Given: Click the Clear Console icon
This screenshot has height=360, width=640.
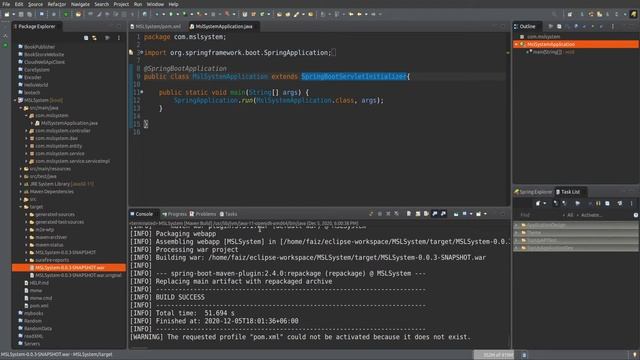Looking at the screenshot, I should tap(409, 214).
